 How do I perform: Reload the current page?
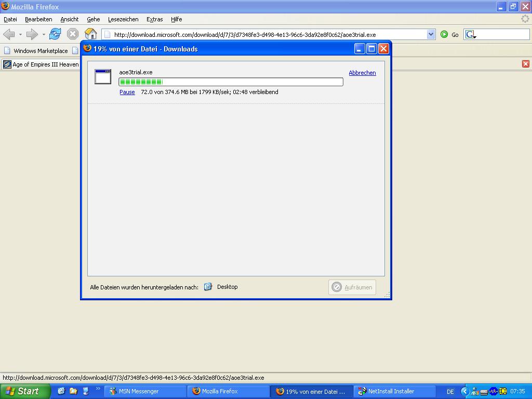55,34
